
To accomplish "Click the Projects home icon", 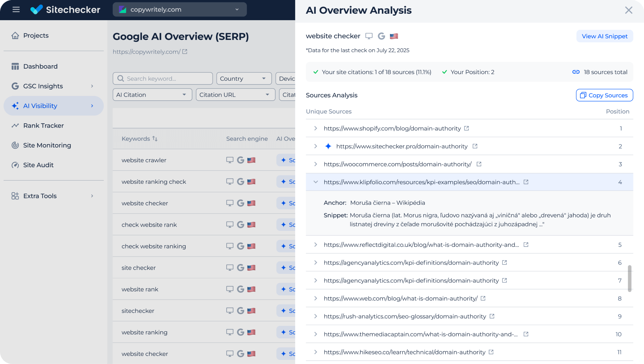I will (x=15, y=36).
